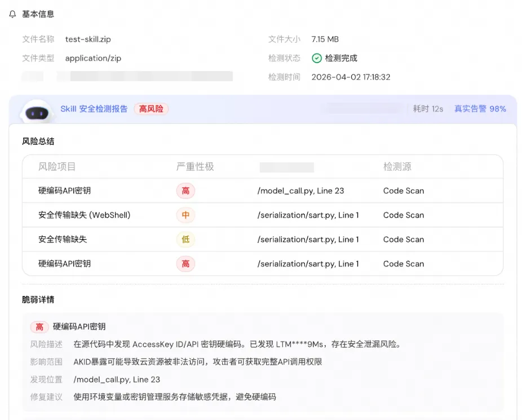Click the 严重性极 column header

click(x=195, y=166)
